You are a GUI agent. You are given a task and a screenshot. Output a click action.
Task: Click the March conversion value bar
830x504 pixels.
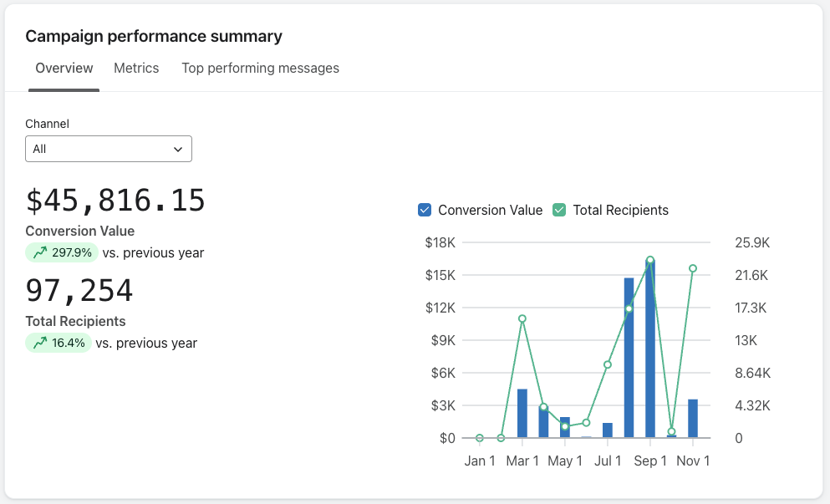click(x=522, y=414)
